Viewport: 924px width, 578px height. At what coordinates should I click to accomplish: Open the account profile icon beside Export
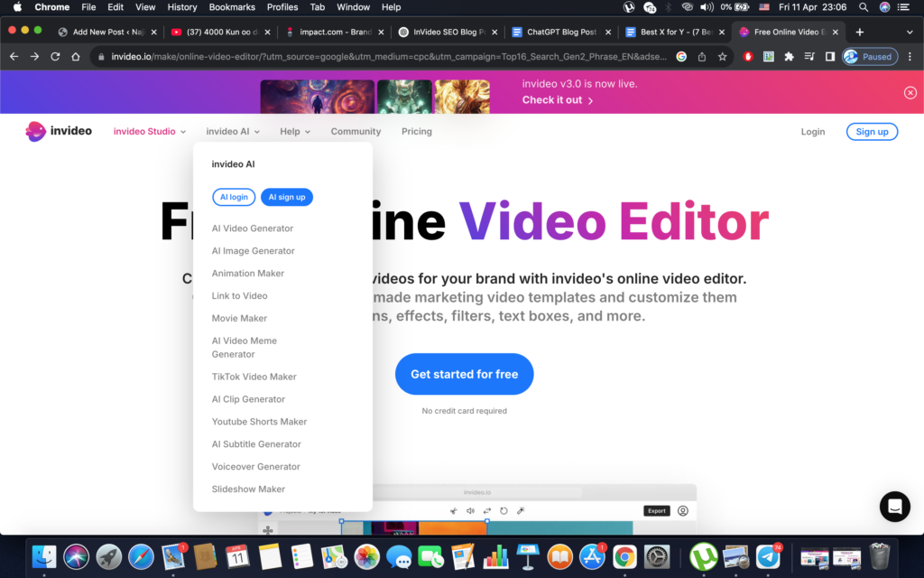click(683, 510)
